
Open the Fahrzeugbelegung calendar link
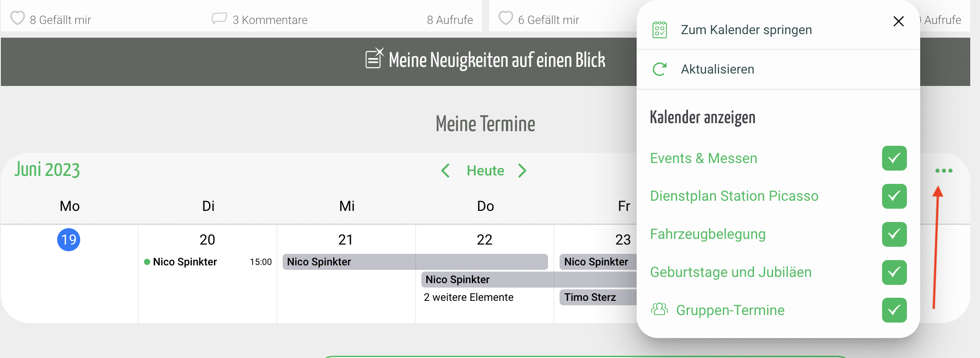coord(708,234)
